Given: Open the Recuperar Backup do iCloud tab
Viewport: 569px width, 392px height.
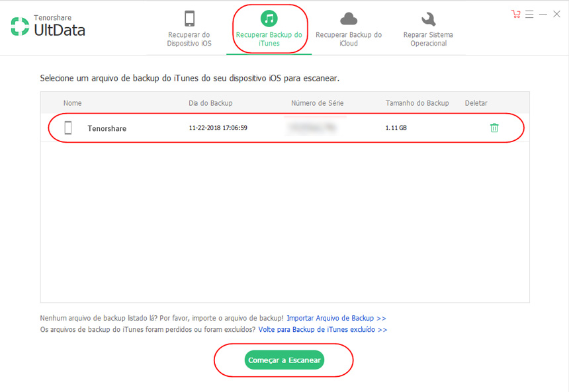Looking at the screenshot, I should (x=349, y=28).
